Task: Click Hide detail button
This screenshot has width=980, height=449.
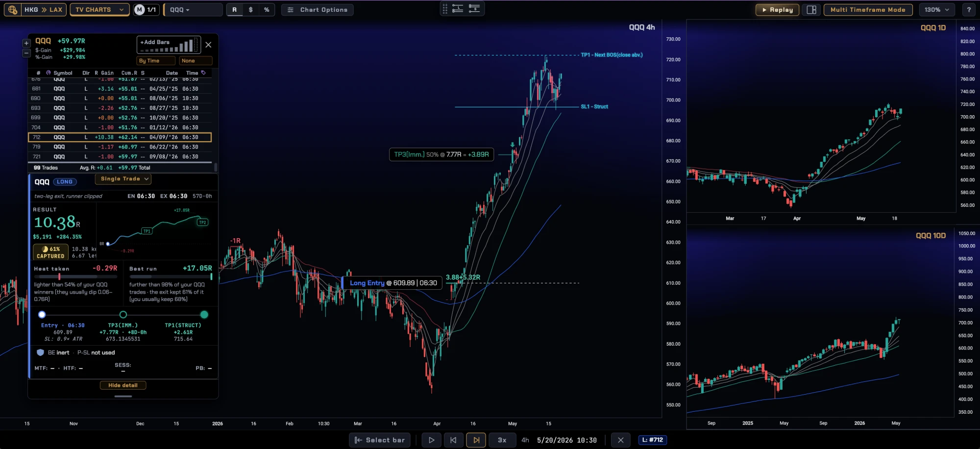Action: (123, 385)
